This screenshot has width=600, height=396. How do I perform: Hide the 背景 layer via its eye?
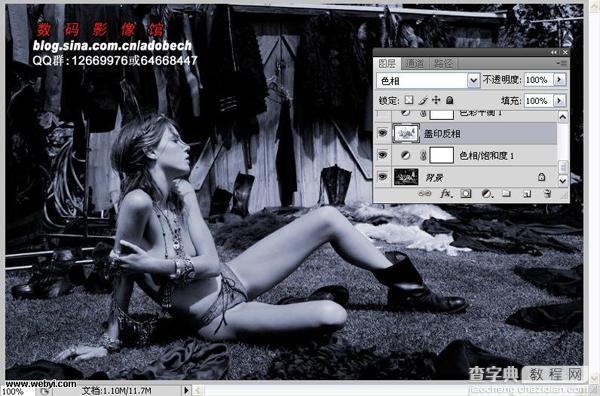[x=382, y=177]
